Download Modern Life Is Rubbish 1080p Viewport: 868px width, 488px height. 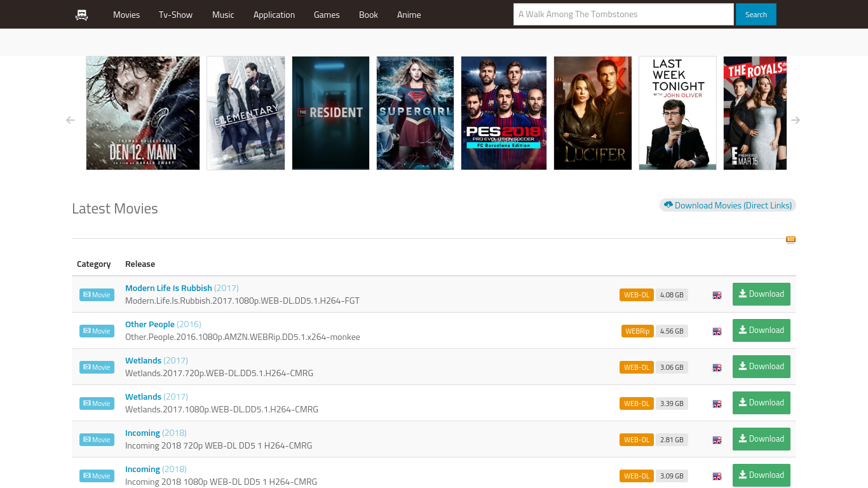click(761, 294)
